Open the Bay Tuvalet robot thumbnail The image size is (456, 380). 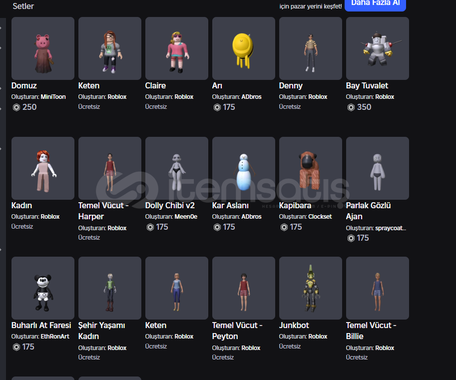(x=377, y=48)
